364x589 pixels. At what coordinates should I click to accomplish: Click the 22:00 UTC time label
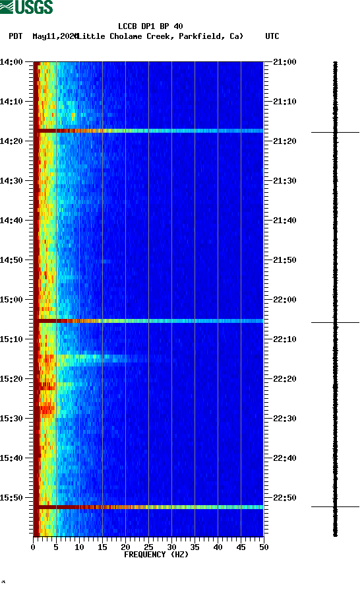click(x=285, y=299)
